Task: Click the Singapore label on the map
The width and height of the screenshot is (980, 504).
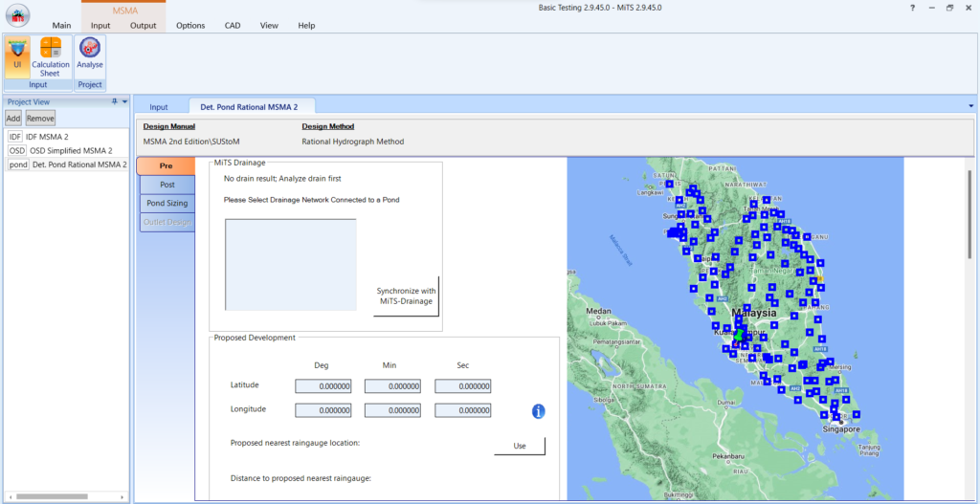Action: tap(841, 429)
